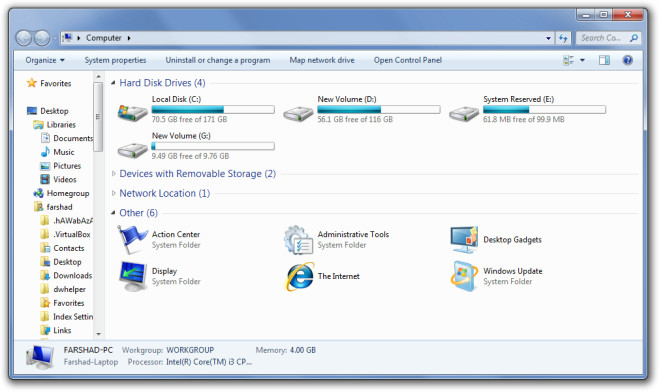Image resolution: width=660 pixels, height=392 pixels.
Task: Click navigation pane scrollbar up arrow
Action: [98, 77]
